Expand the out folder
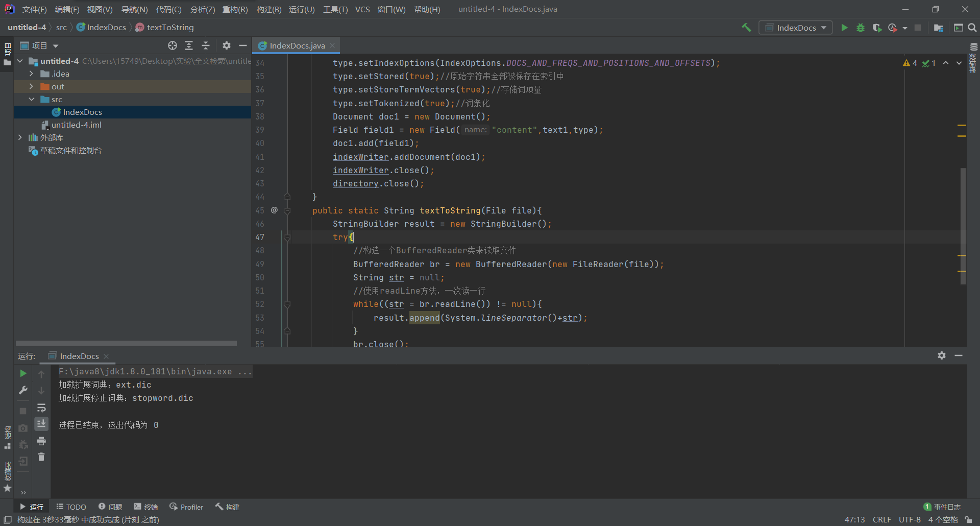The height and width of the screenshot is (526, 980). (31, 86)
